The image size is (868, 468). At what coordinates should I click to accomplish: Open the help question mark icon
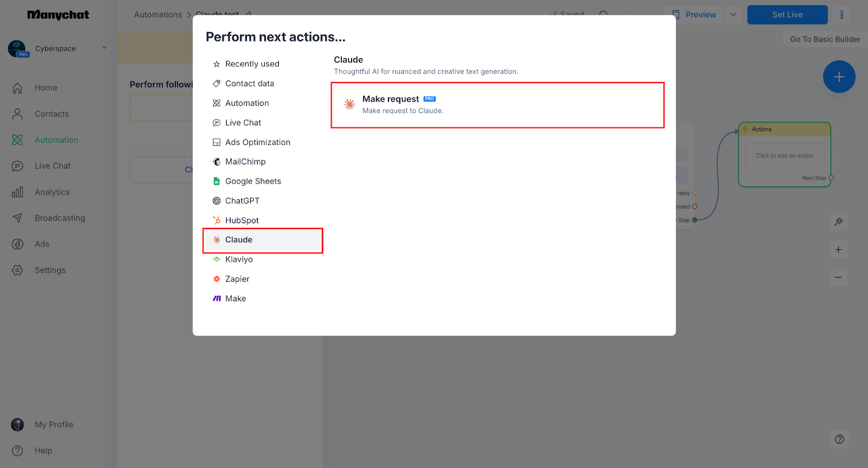839,439
